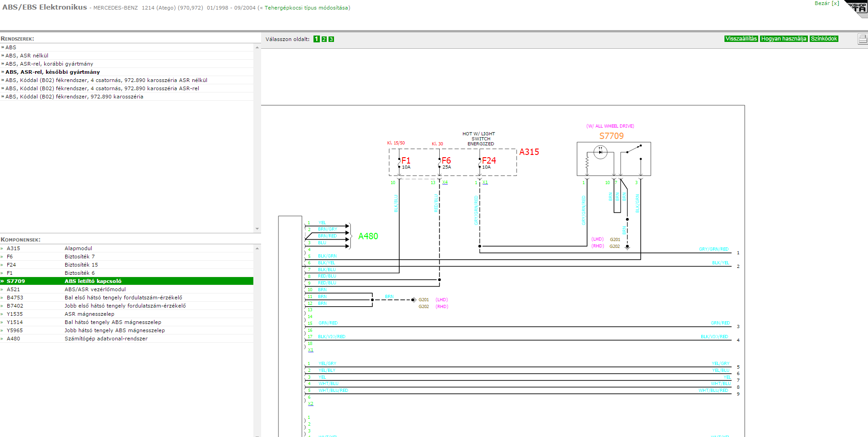The height and width of the screenshot is (437, 868).
Task: Open diagram page 1
Action: [x=317, y=39]
